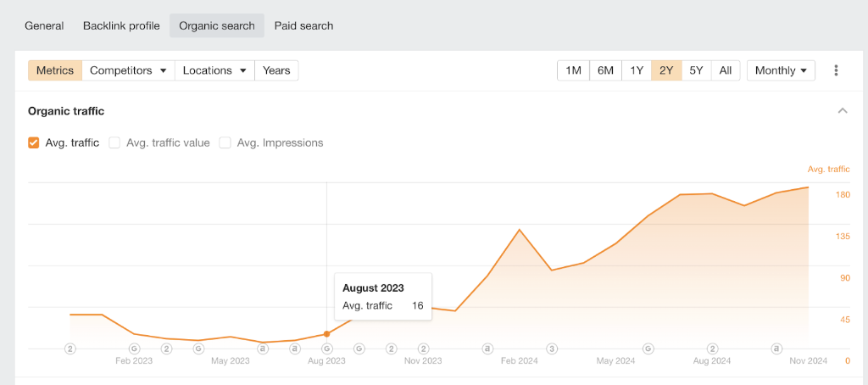
Task: Uncheck the Avg. traffic checkbox
Action: point(34,142)
